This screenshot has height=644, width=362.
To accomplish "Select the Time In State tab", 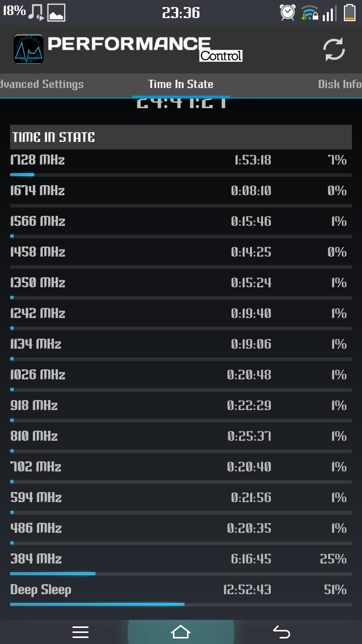I will [x=181, y=85].
